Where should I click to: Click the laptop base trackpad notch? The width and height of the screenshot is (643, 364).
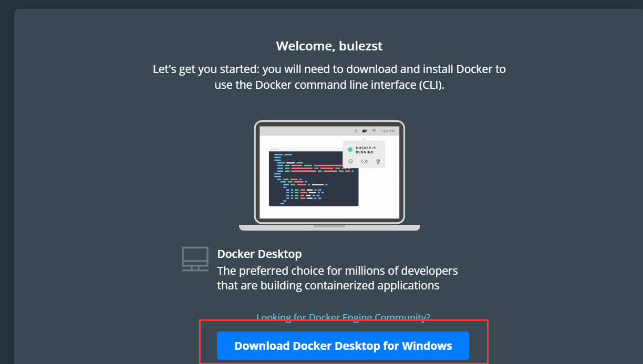[329, 226]
